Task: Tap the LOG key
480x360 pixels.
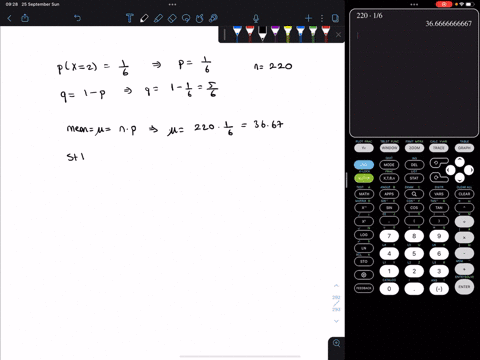Action: pyautogui.click(x=364, y=235)
